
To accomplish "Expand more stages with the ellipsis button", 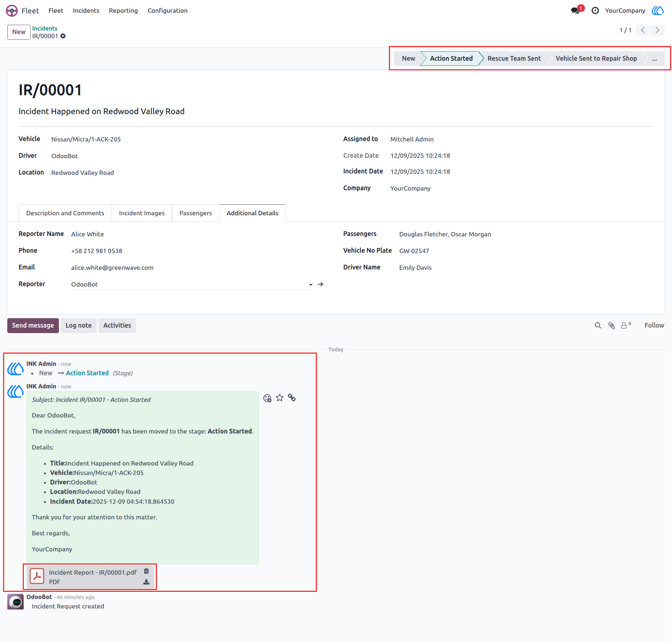I will [x=655, y=59].
